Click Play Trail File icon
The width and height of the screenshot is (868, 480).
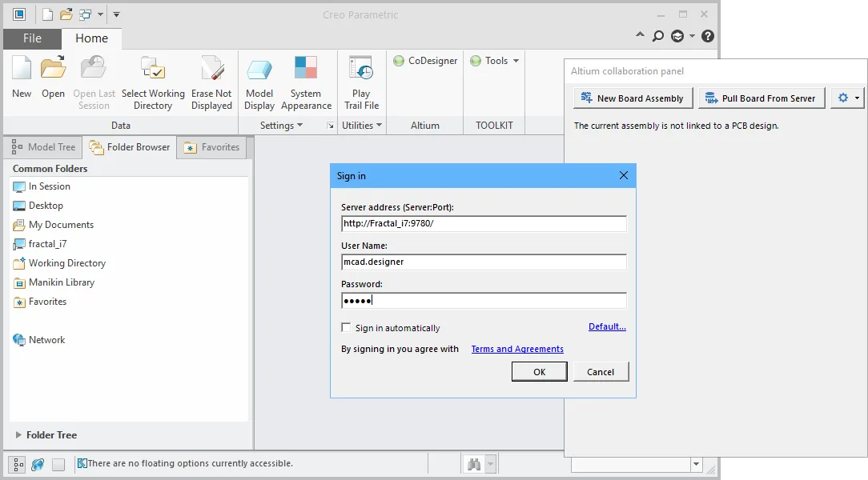[x=361, y=83]
